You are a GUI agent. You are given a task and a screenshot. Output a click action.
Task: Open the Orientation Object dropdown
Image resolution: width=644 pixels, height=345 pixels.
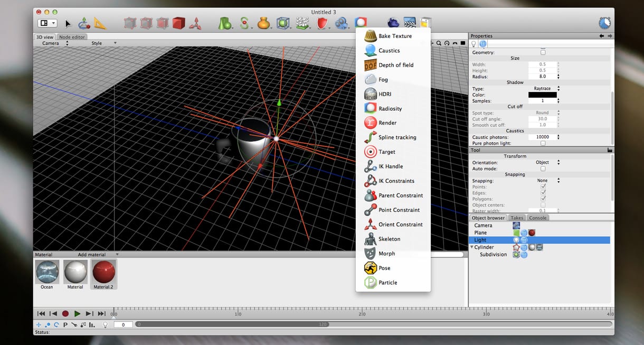(x=544, y=163)
